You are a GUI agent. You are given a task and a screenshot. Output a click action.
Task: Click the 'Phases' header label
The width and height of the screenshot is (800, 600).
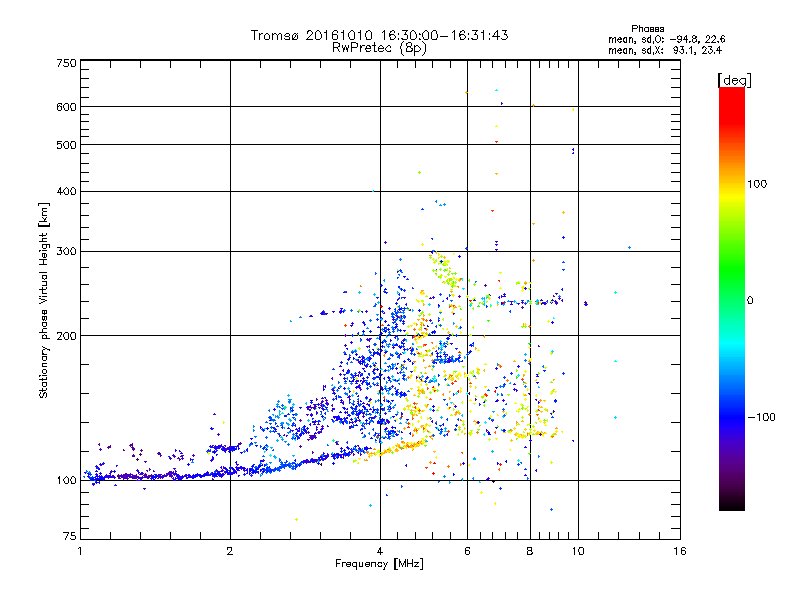(647, 29)
